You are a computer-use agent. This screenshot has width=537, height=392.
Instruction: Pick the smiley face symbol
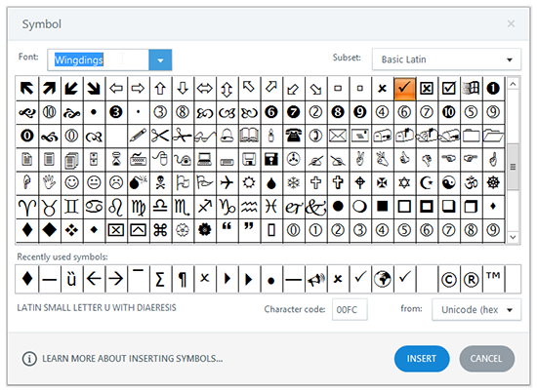pos(71,182)
